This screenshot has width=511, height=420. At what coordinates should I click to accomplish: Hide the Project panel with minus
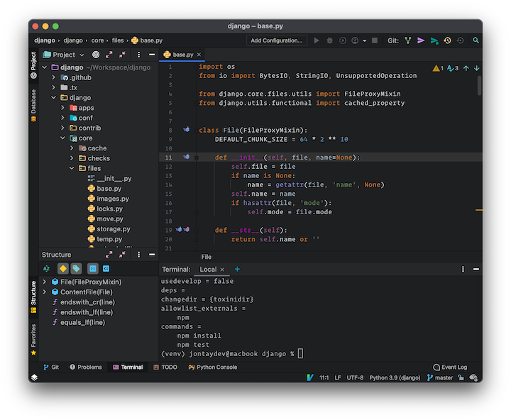pos(152,55)
